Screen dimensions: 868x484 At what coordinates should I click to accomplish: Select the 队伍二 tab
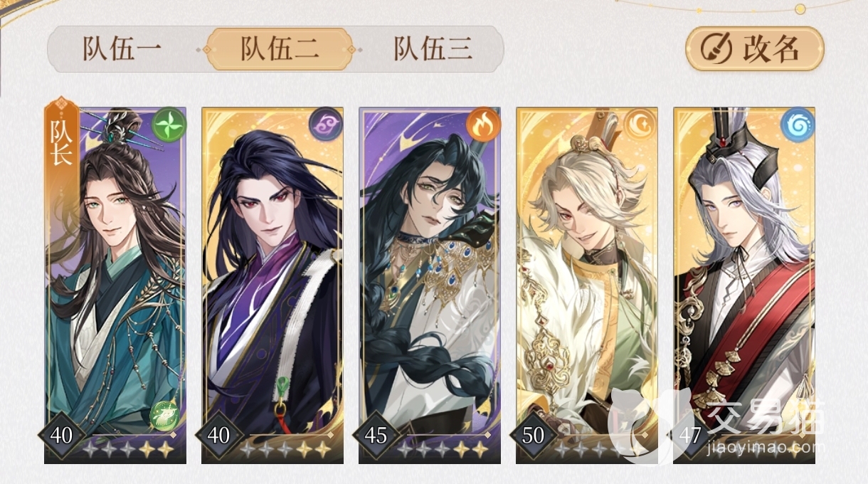point(280,50)
